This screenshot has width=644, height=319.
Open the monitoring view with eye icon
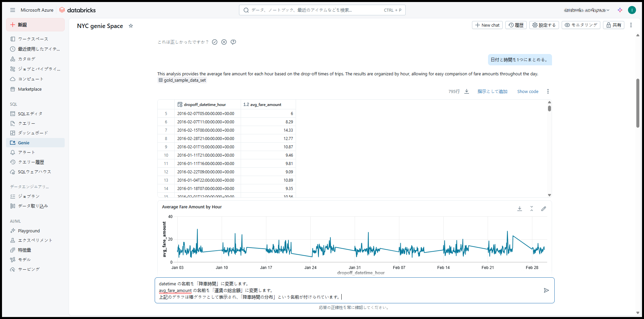click(581, 25)
